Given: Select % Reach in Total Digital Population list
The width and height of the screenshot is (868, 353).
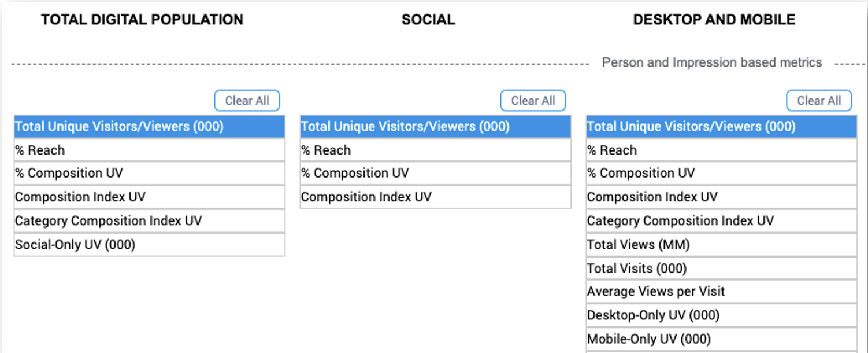Looking at the screenshot, I should 150,150.
